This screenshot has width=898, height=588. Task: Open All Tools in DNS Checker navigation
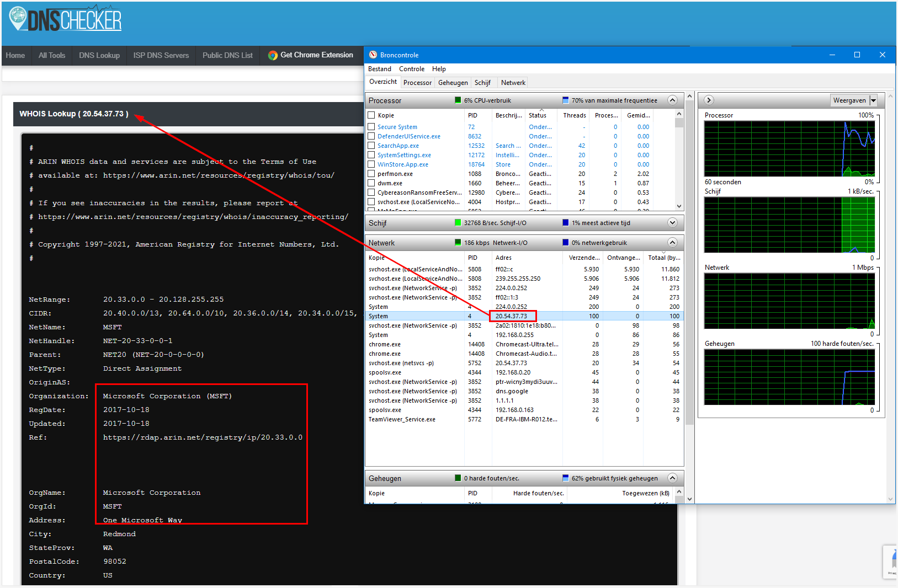(52, 55)
